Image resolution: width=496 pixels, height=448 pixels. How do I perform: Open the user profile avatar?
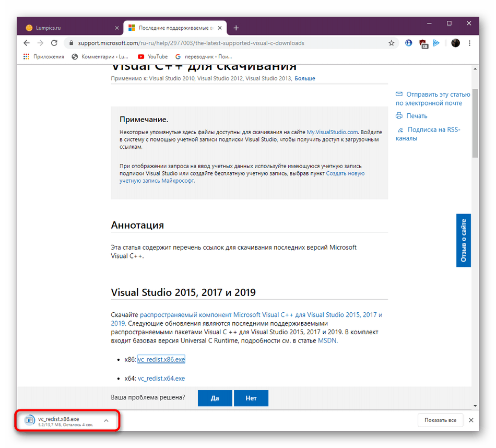pos(455,43)
